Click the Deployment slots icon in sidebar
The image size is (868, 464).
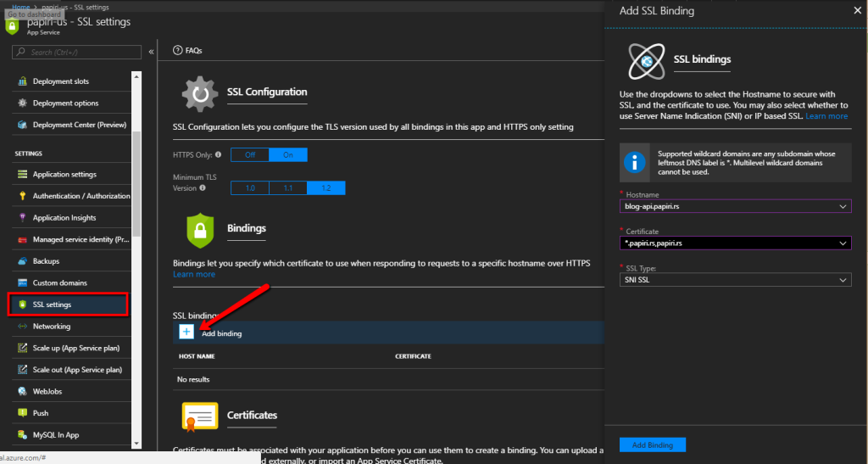coord(22,81)
